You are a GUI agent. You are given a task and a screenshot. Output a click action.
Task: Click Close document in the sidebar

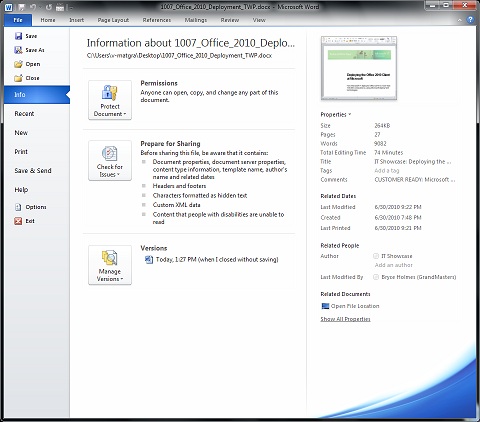(x=27, y=78)
